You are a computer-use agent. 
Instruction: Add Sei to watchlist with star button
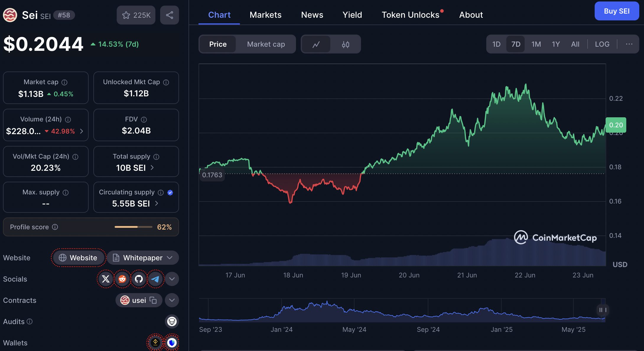(x=136, y=15)
